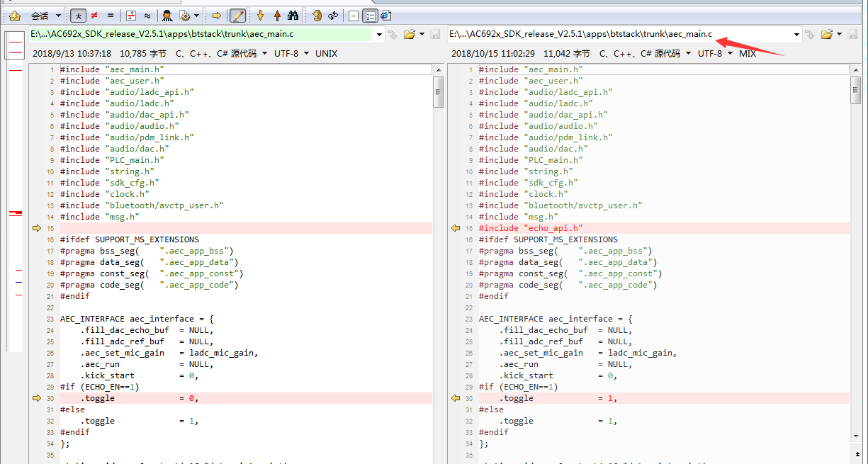Click left gutter arrow at line 30
Viewport: 868px width, 464px height.
37,398
